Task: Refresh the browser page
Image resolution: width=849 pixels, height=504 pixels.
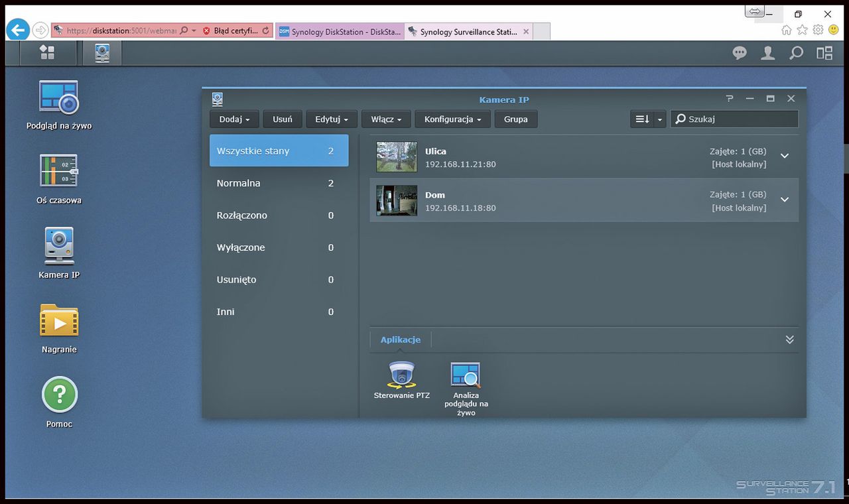Action: [x=266, y=31]
